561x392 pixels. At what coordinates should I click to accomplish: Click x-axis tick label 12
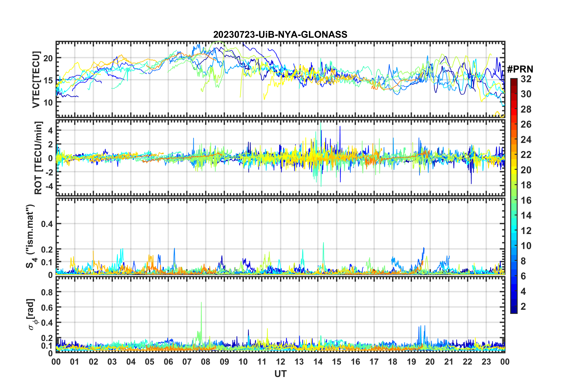(x=280, y=362)
